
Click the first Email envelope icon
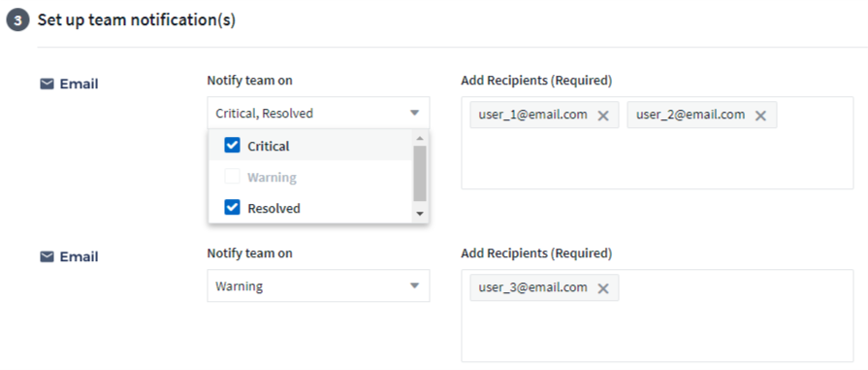[48, 84]
